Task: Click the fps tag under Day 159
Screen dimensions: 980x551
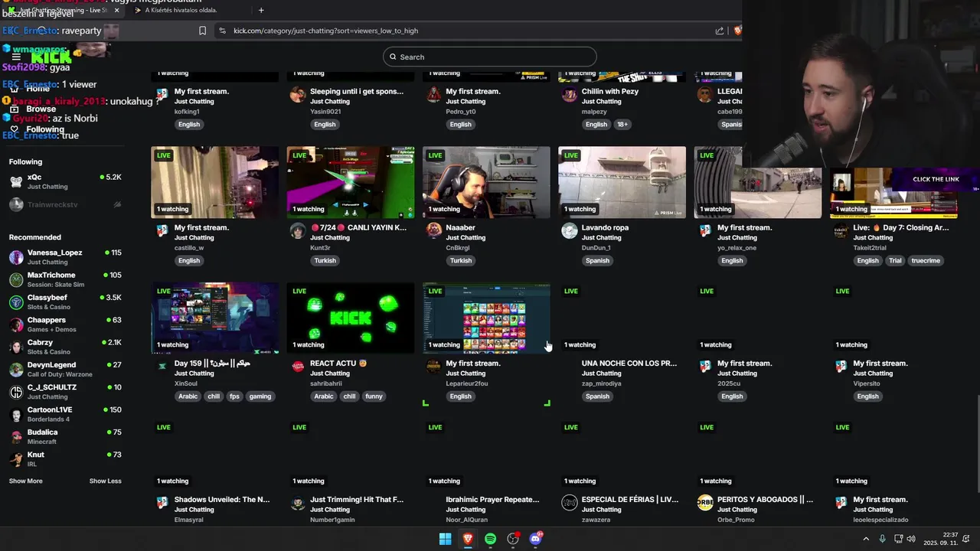Action: (x=234, y=396)
